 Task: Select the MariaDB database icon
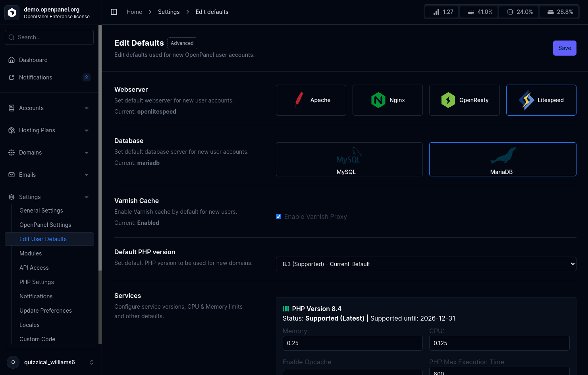point(502,159)
